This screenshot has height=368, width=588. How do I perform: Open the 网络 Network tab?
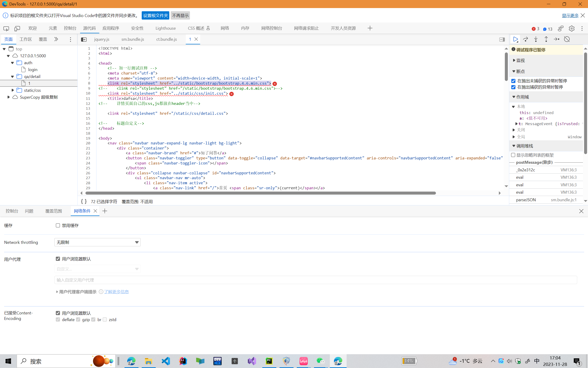click(x=225, y=28)
